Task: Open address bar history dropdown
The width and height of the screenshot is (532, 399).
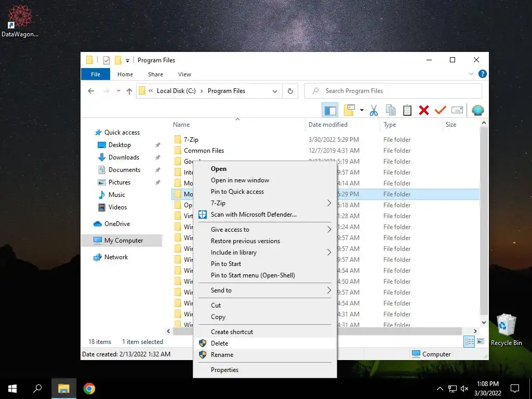Action: (x=275, y=91)
